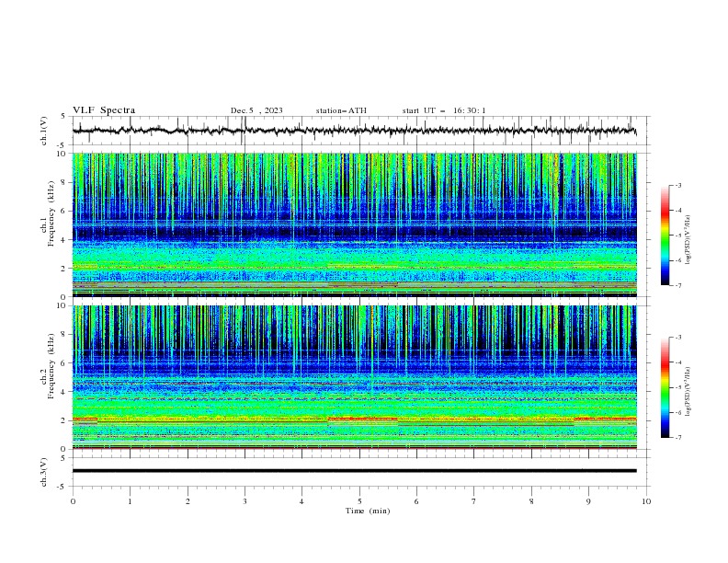Screen dimensions: 728x563
Task: Click the ch.2 spectrogram color bar
Action: [665, 387]
